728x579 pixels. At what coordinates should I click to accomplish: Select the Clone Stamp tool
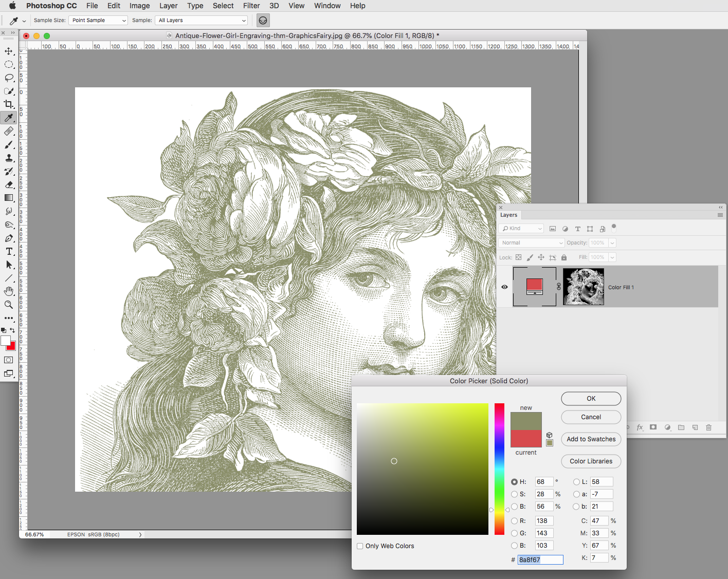click(x=9, y=158)
